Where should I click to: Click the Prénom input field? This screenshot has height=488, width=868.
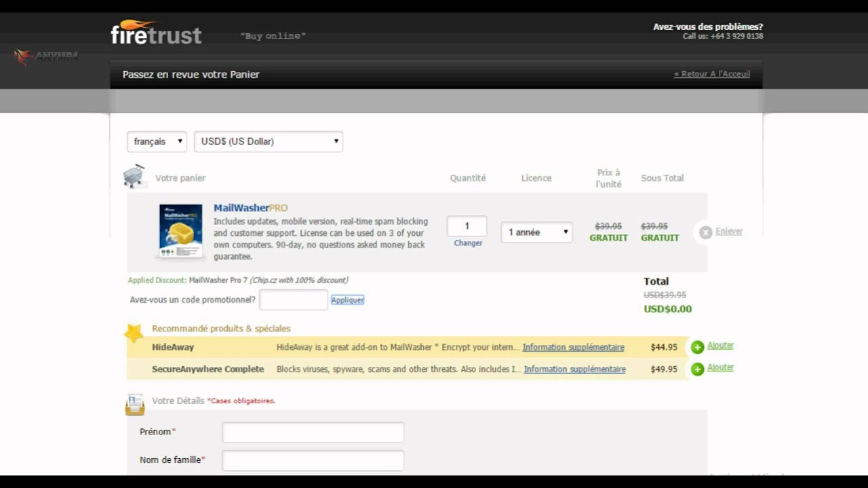click(x=313, y=432)
